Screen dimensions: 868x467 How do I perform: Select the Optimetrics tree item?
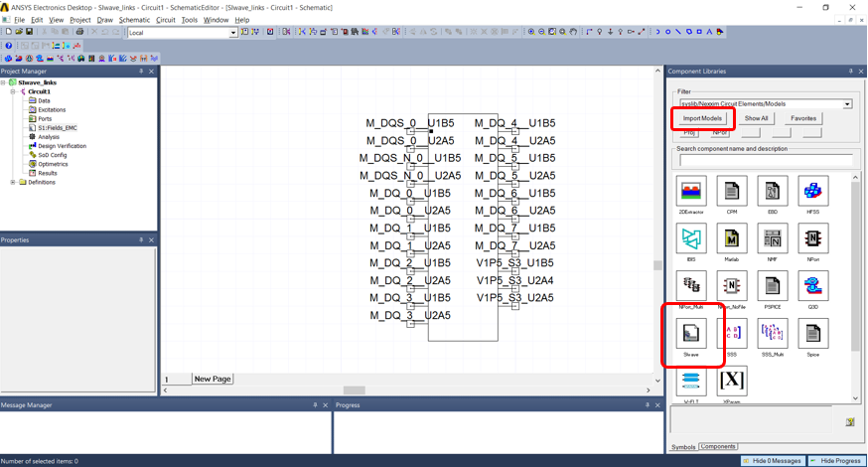tap(48, 164)
